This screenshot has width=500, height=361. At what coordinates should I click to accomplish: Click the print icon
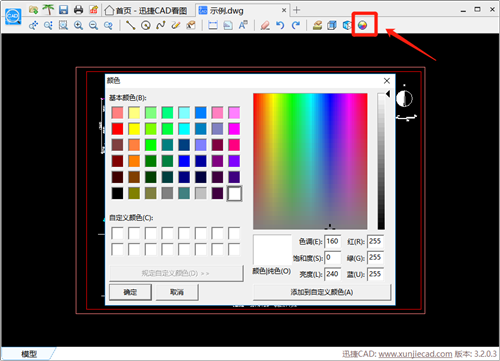[x=78, y=10]
